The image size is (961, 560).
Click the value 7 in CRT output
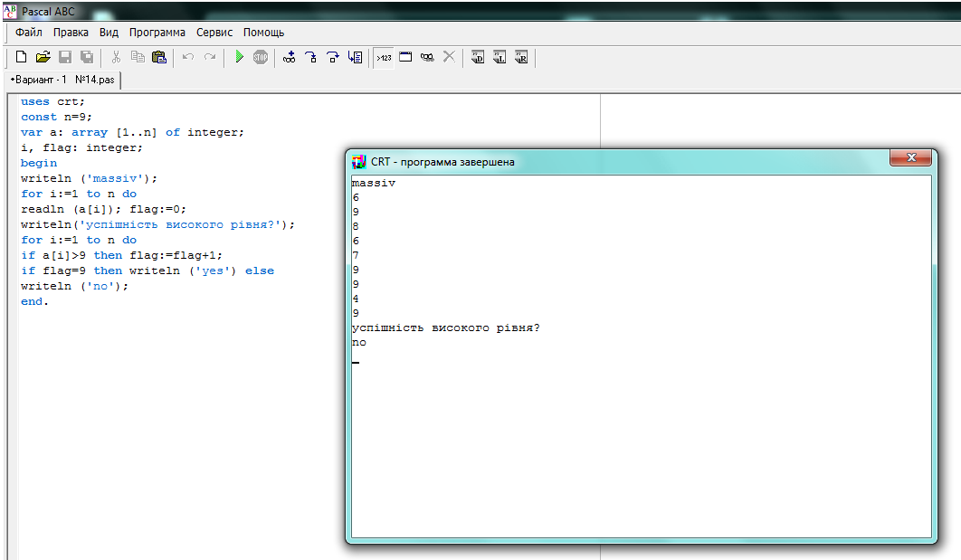[356, 255]
